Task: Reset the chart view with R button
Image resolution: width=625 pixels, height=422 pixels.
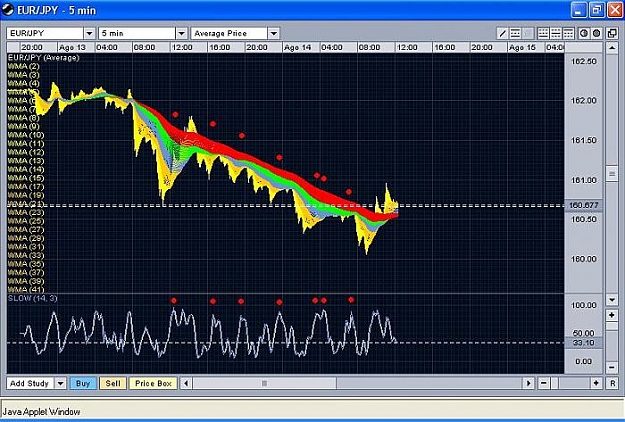Action: tap(612, 383)
